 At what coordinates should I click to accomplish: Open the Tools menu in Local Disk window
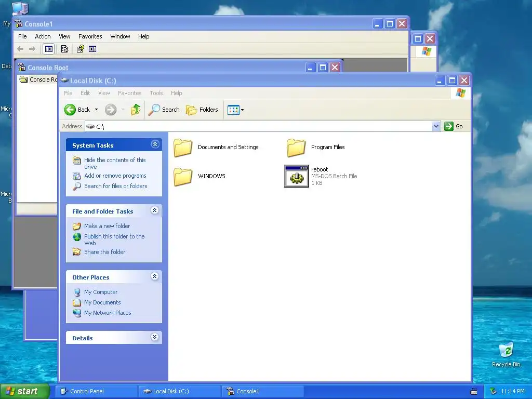156,93
